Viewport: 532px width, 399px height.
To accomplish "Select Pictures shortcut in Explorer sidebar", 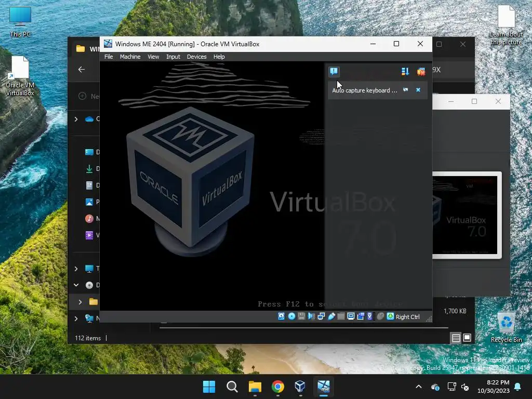I will pyautogui.click(x=89, y=202).
